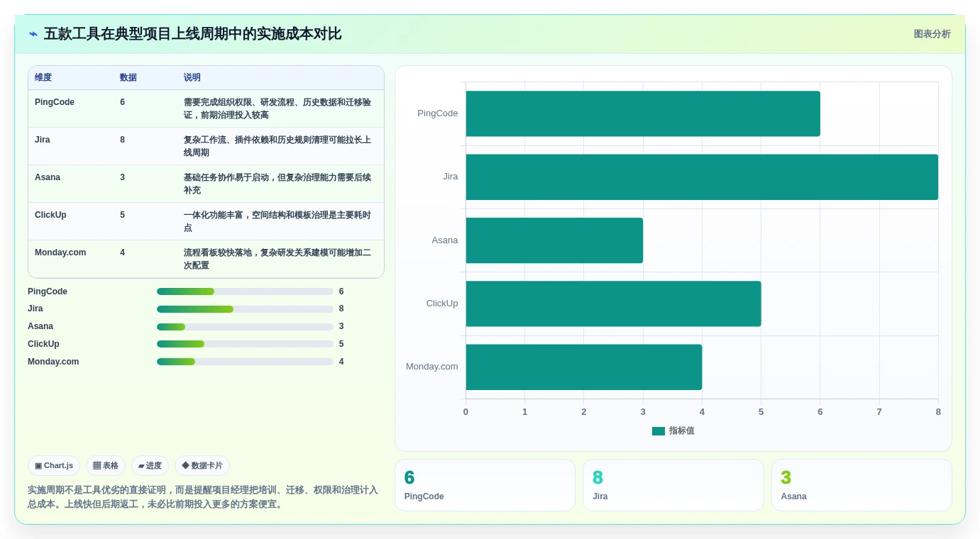The height and width of the screenshot is (539, 980).
Task: Click the 图表分析 label in header
Action: coord(932,34)
